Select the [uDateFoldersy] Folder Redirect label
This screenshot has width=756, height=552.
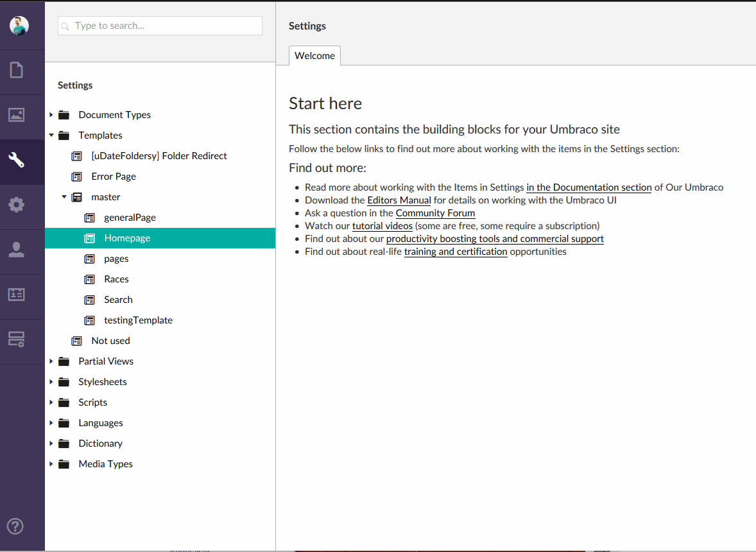[x=159, y=156]
